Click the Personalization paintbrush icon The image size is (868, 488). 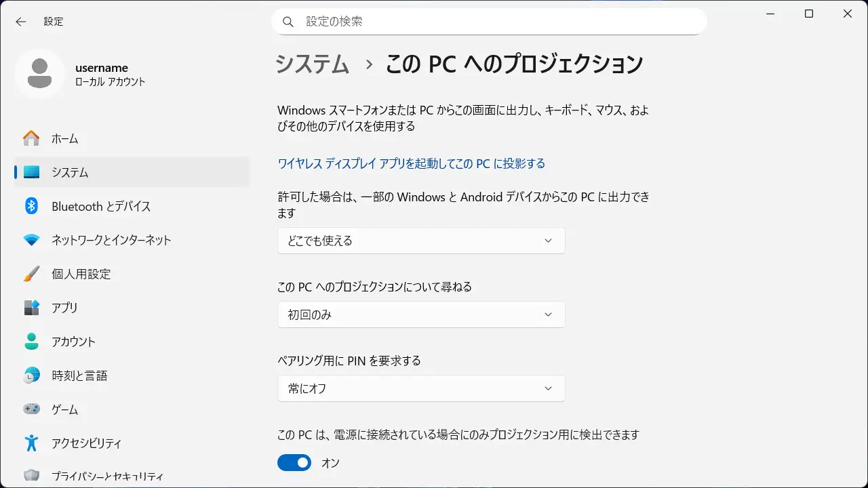click(x=31, y=274)
